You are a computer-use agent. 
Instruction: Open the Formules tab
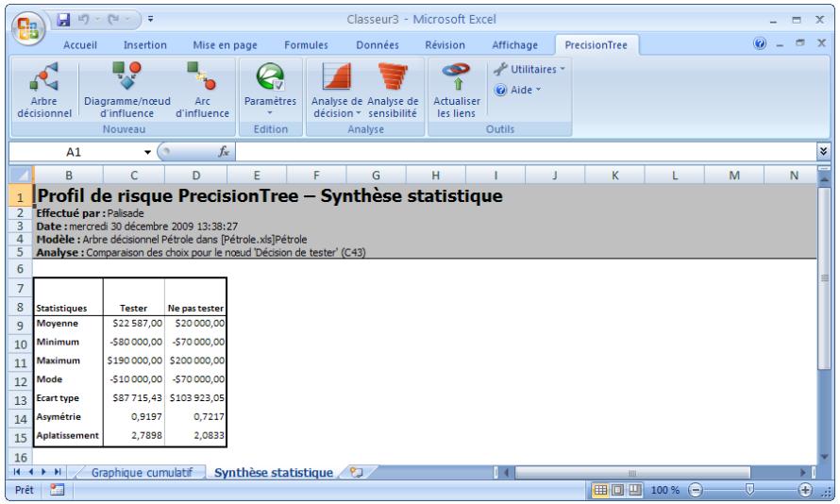(x=306, y=45)
